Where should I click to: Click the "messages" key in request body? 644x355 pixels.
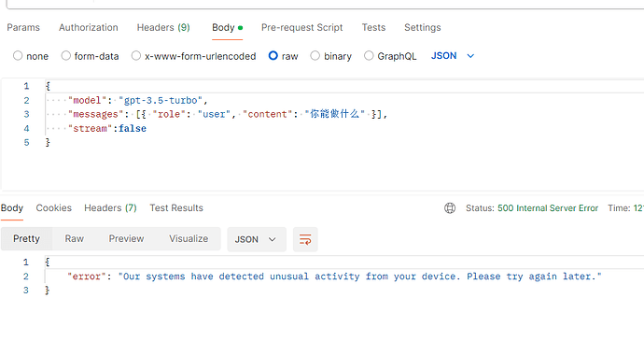tap(95, 114)
